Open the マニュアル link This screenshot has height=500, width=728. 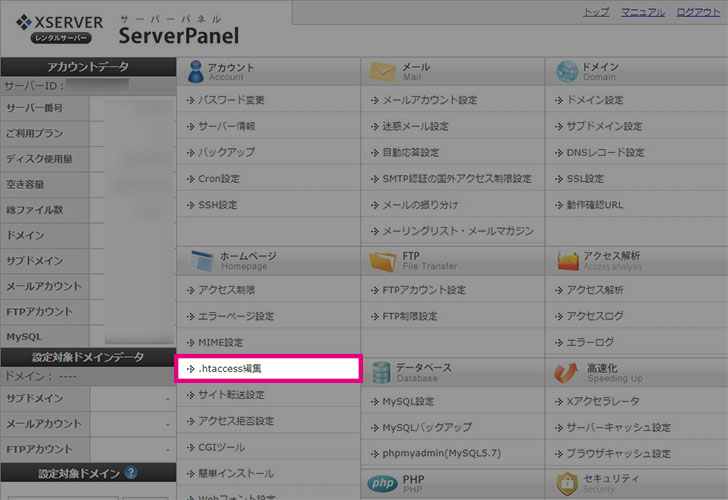click(643, 13)
